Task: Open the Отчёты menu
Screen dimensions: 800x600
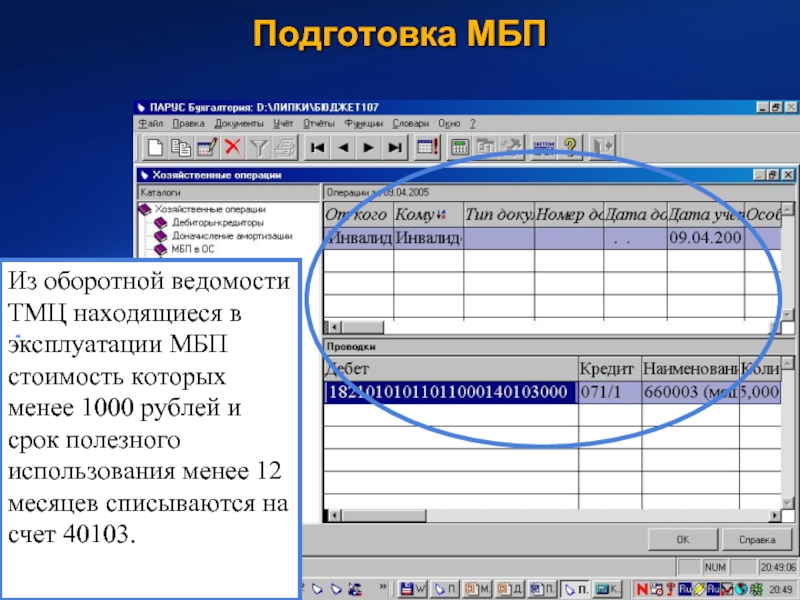Action: point(319,123)
